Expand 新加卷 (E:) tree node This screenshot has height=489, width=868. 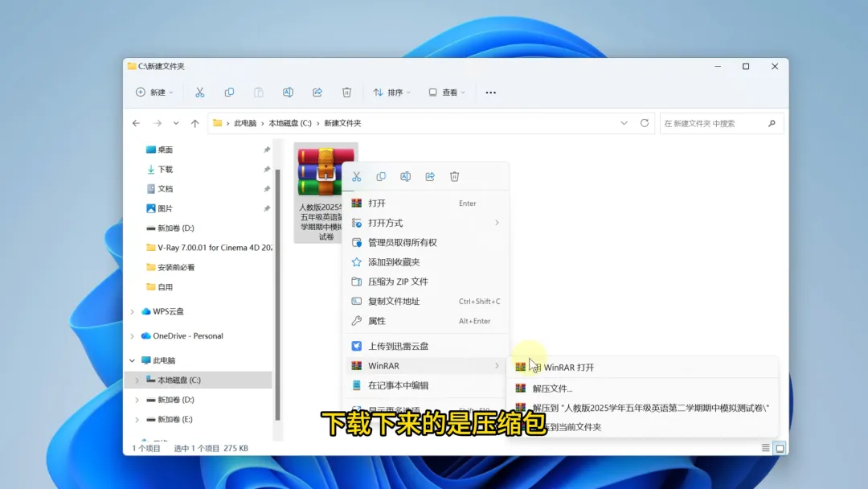(x=137, y=419)
